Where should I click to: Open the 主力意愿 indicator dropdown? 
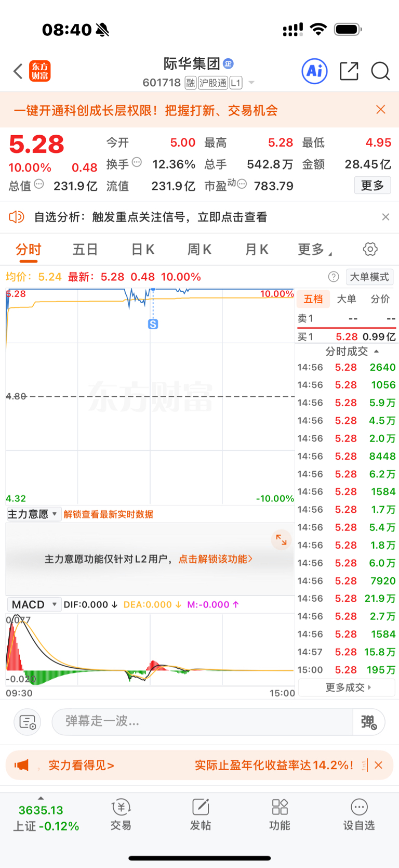(34, 514)
